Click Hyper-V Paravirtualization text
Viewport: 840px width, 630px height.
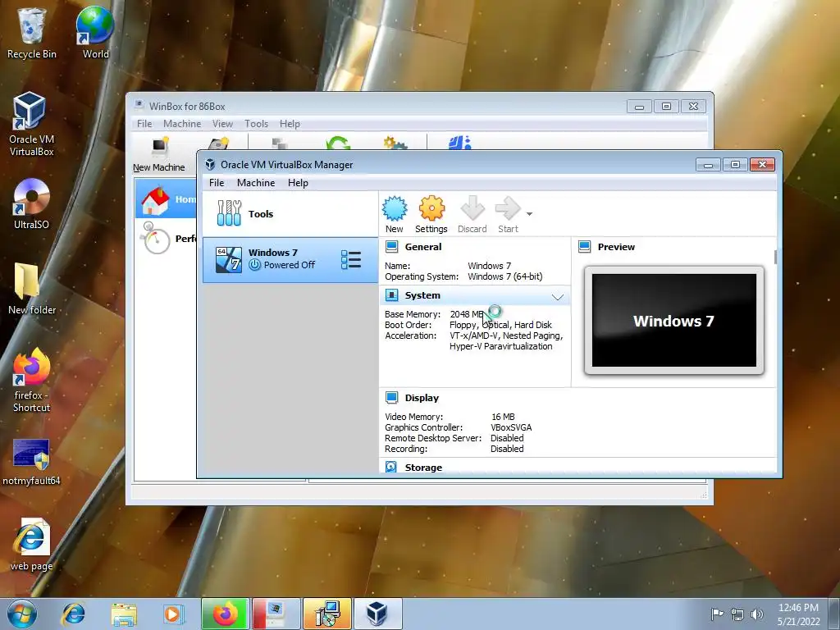[x=501, y=346]
